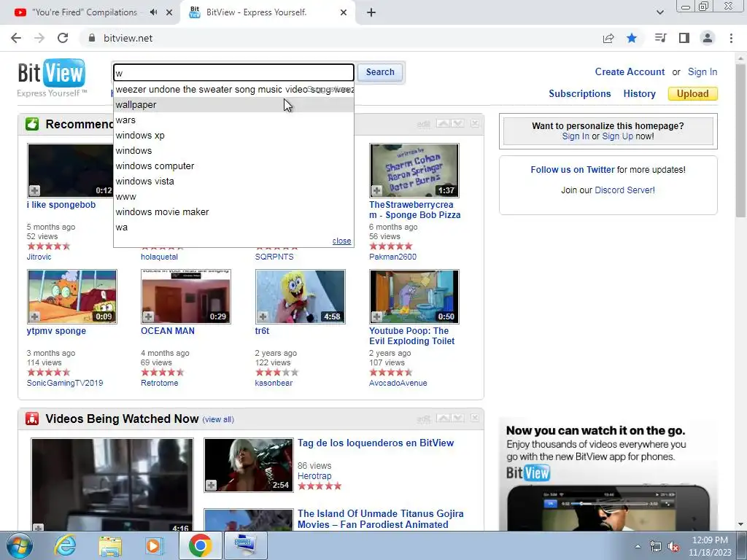Select 'wallpaper' search suggestion
This screenshot has width=747, height=560.
click(233, 105)
